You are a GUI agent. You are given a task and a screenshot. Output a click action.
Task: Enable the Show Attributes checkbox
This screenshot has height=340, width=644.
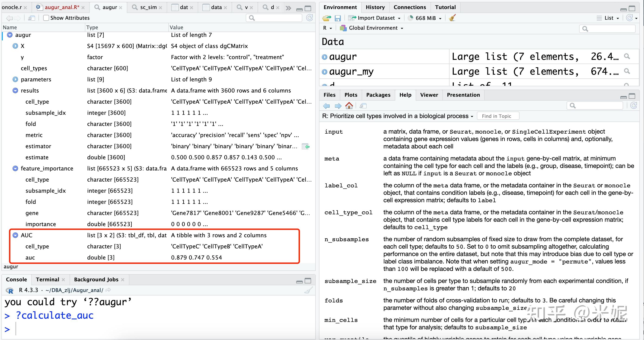pyautogui.click(x=46, y=18)
